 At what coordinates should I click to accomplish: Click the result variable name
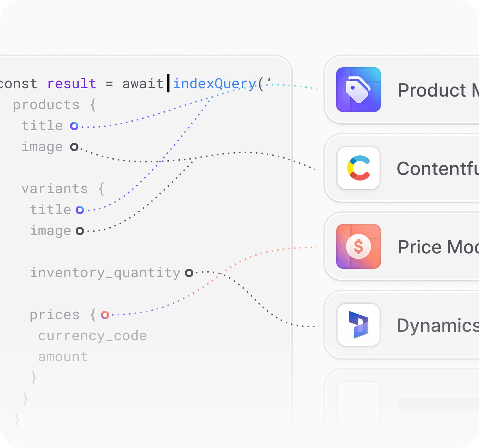72,84
